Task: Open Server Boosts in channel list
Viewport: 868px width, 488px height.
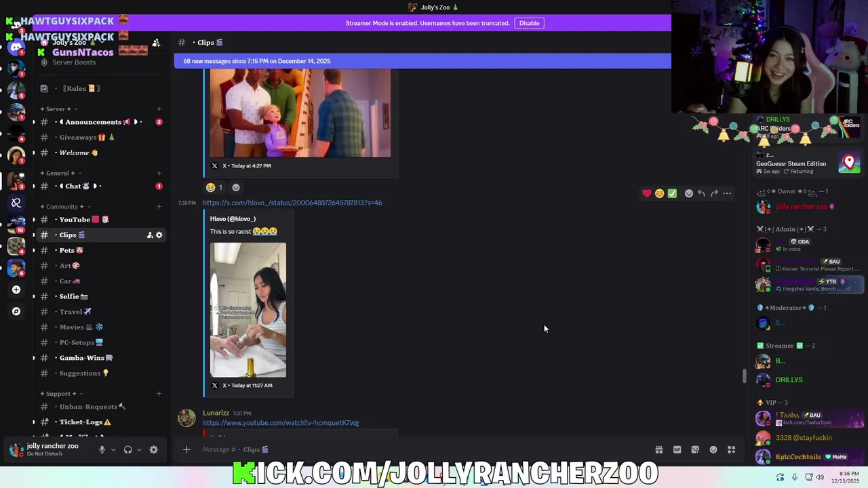Action: coord(100,62)
